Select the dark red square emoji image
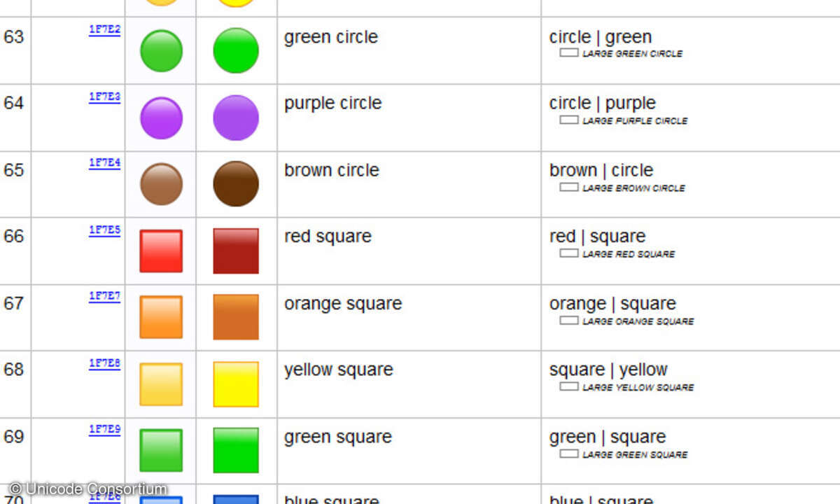 236,251
